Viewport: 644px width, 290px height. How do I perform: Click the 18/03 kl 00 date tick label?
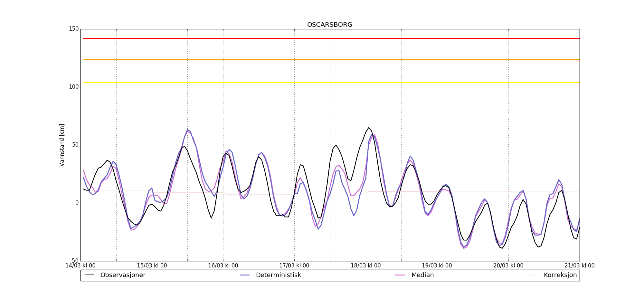[366, 266]
